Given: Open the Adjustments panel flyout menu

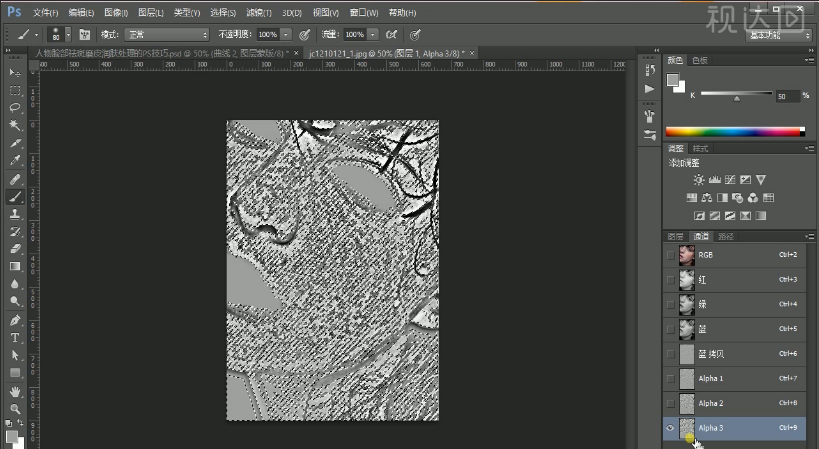Looking at the screenshot, I should (809, 149).
